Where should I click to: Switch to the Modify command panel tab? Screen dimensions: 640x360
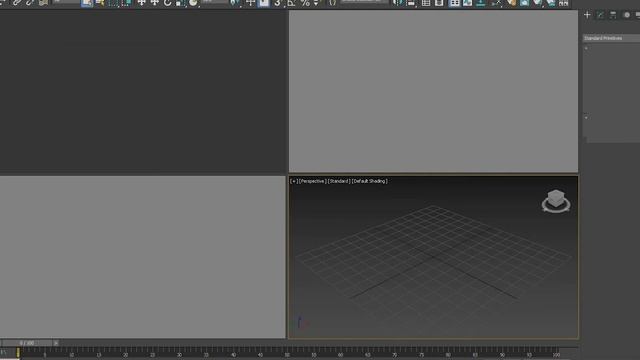tap(600, 15)
